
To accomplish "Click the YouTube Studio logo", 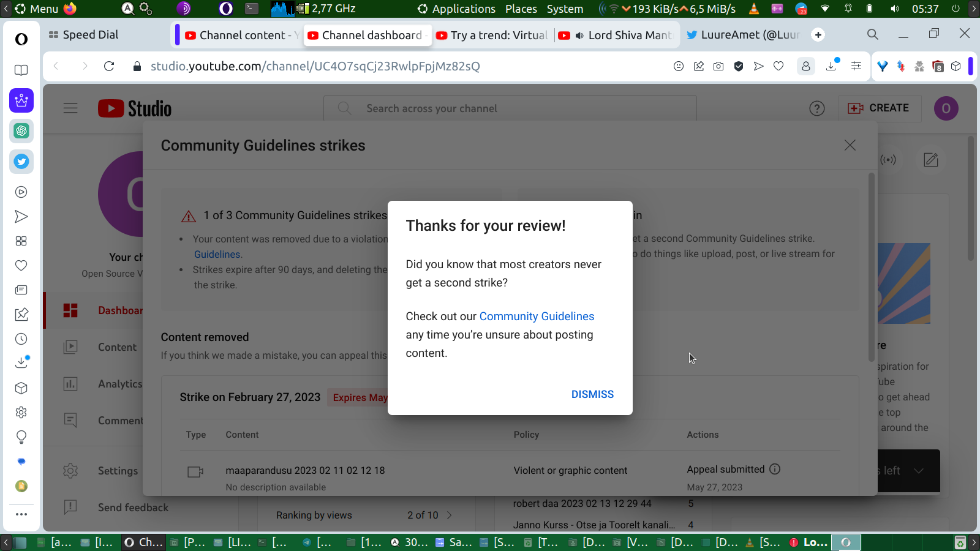I will (135, 108).
